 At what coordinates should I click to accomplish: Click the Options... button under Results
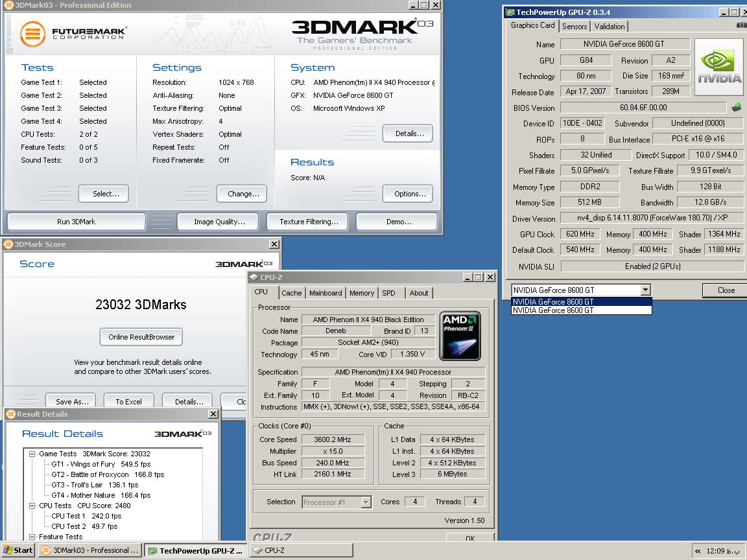(x=408, y=194)
